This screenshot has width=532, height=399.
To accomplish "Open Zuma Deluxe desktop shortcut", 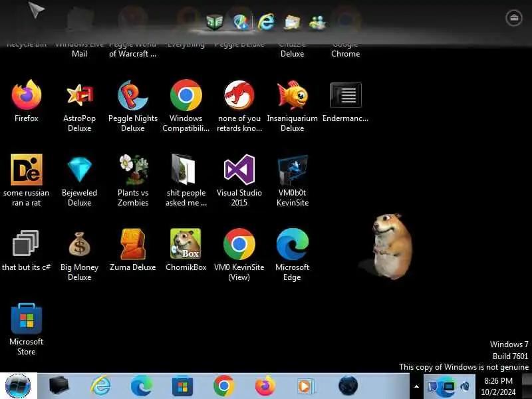I will point(132,250).
